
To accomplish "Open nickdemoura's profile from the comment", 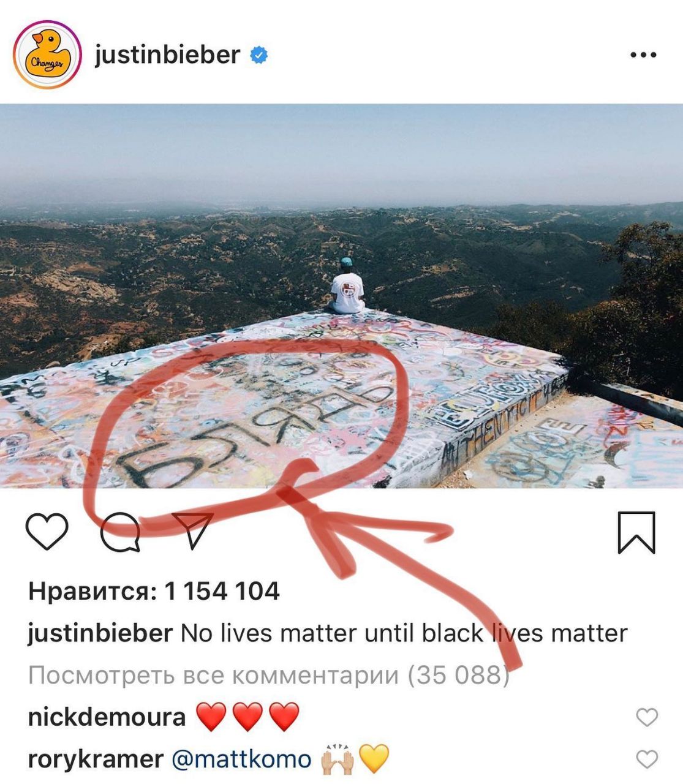I will [x=107, y=717].
